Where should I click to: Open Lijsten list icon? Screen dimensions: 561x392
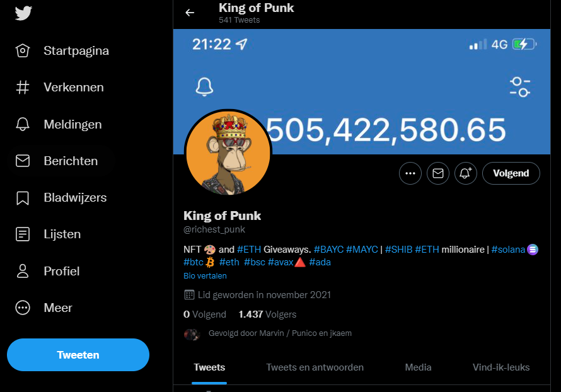(x=23, y=234)
